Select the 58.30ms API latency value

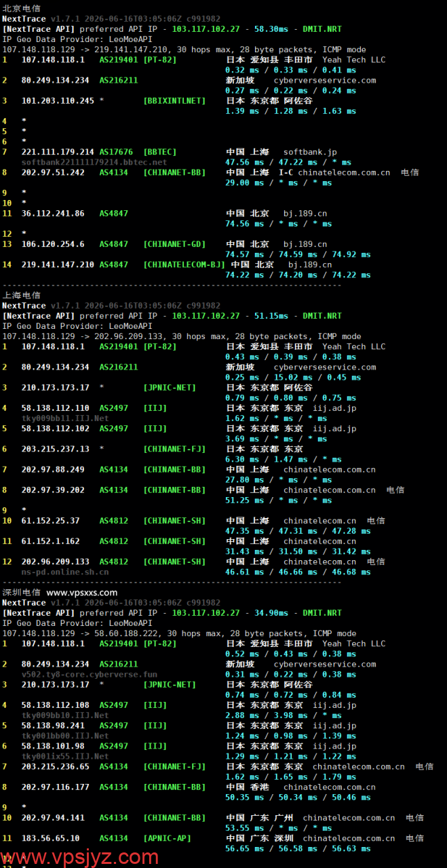271,29
